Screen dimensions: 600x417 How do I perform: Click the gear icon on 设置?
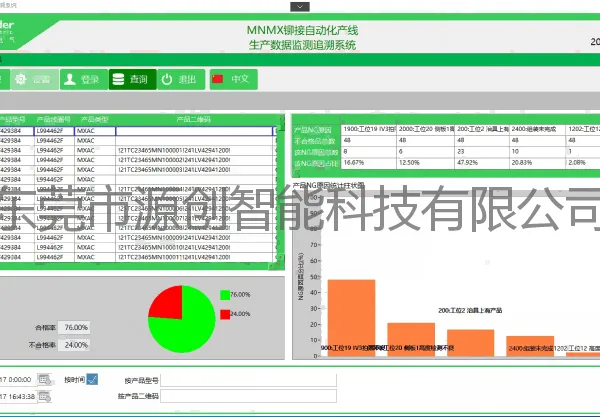[x=21, y=79]
